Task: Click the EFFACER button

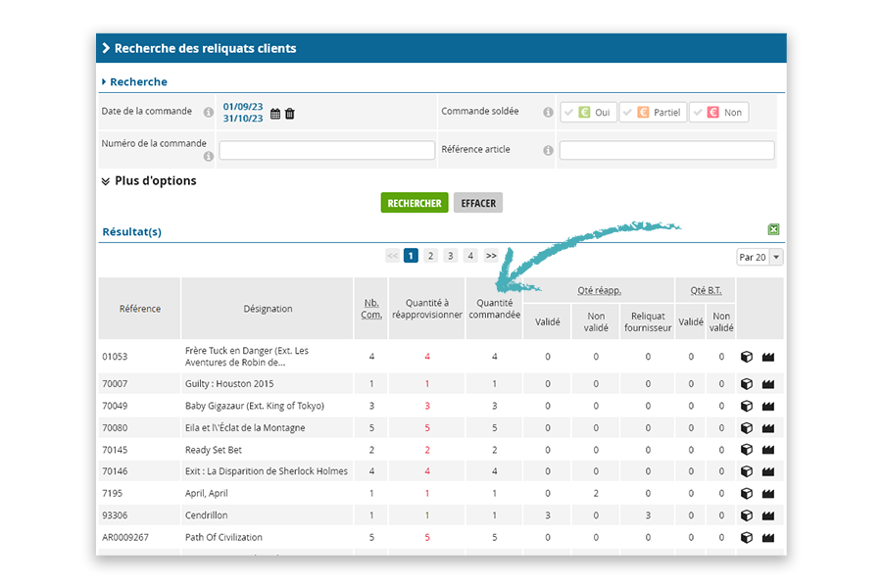Action: [478, 203]
